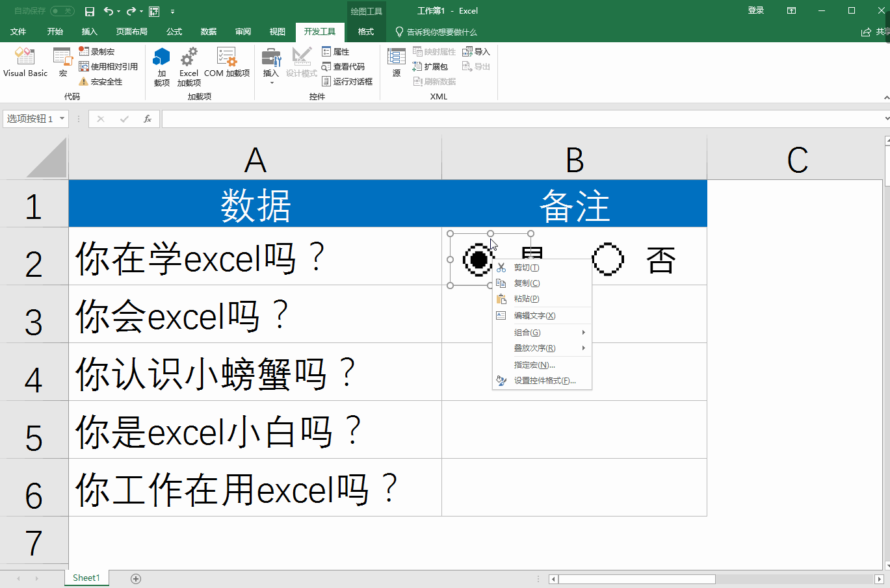Image resolution: width=890 pixels, height=588 pixels.
Task: Open Customize Quick Access Toolbar dropdown
Action: (x=172, y=11)
